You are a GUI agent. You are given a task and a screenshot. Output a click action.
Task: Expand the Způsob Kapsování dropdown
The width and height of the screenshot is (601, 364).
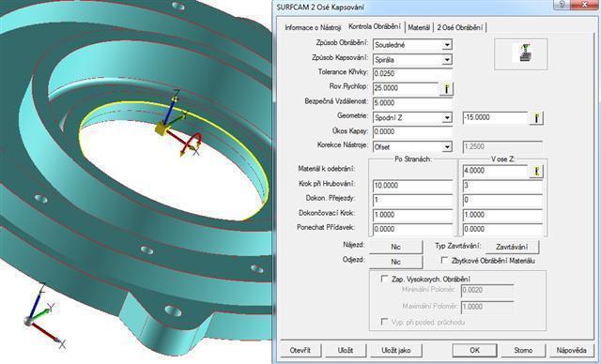point(447,60)
